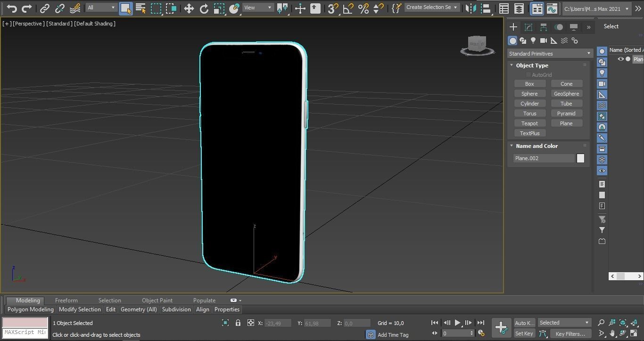The width and height of the screenshot is (644, 341).
Task: Activate the Select and Scale tool
Action: pos(219,8)
